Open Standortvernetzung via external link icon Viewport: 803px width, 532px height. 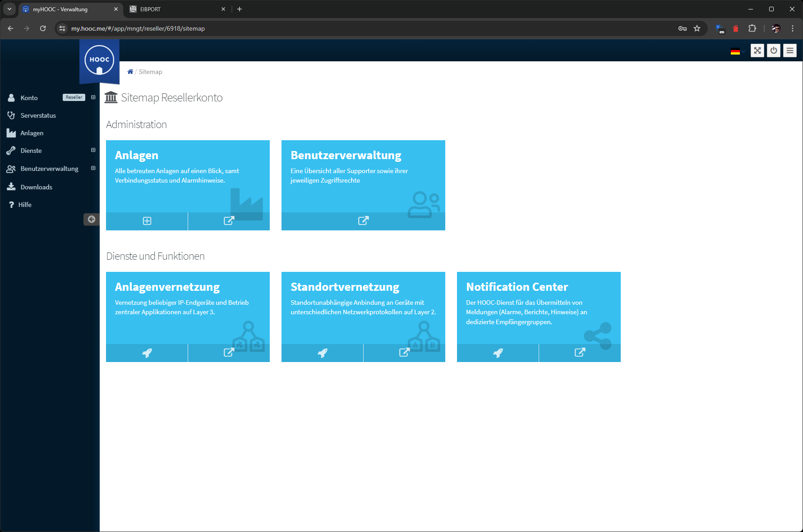point(404,353)
